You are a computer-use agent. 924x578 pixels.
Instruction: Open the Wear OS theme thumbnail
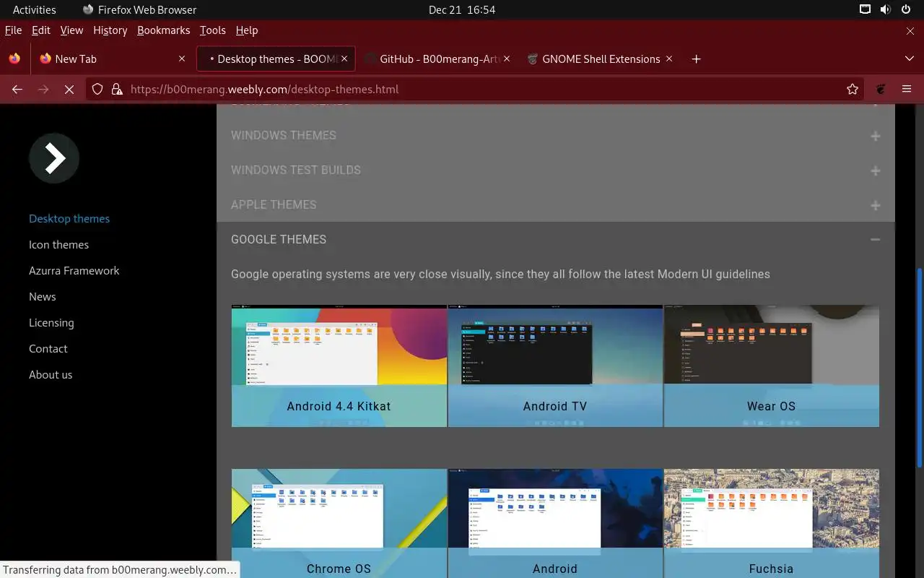[771, 366]
